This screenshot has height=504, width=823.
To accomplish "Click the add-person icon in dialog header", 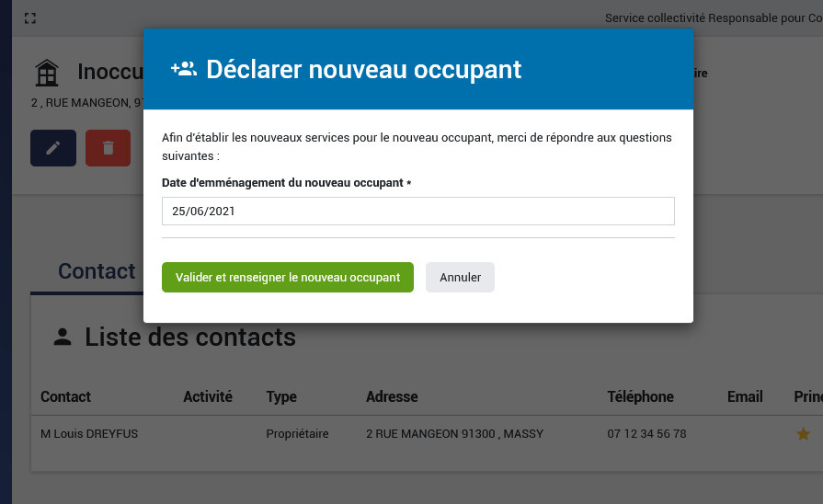I will pos(184,69).
